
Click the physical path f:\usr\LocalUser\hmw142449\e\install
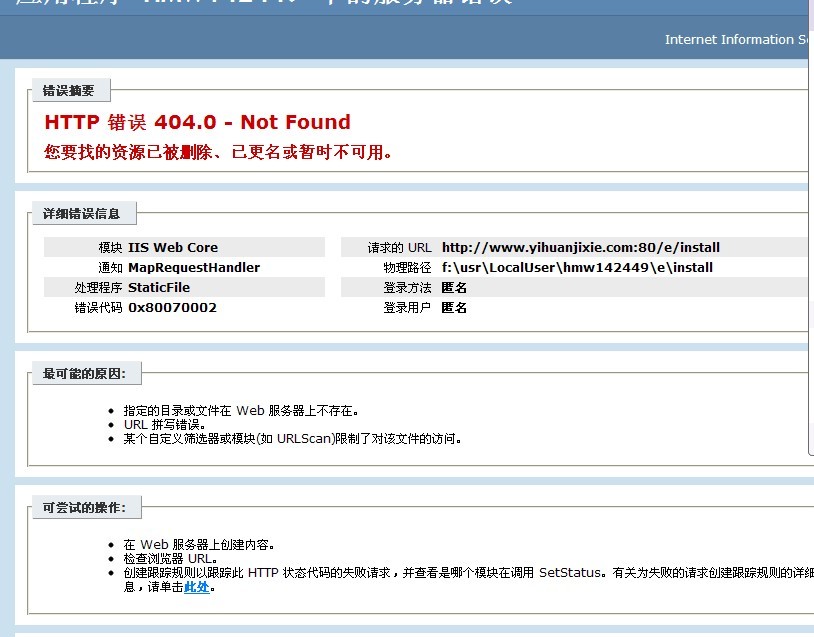click(576, 267)
